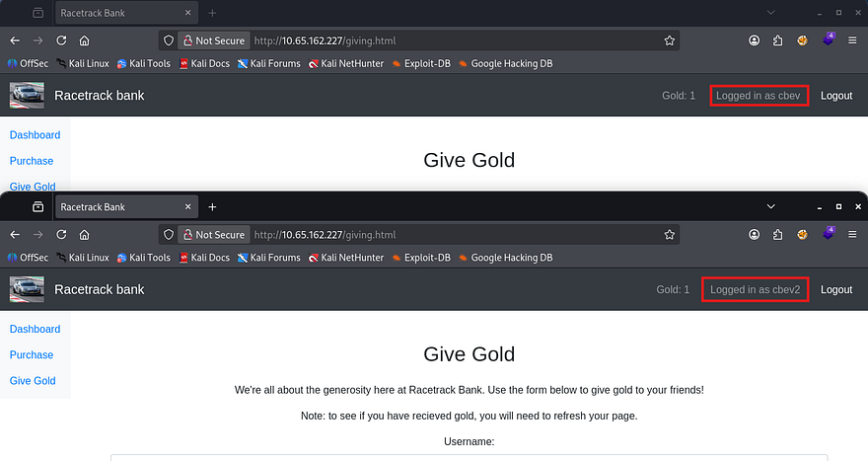
Task: Reload the page in the cbev2 browser window
Action: pos(61,235)
